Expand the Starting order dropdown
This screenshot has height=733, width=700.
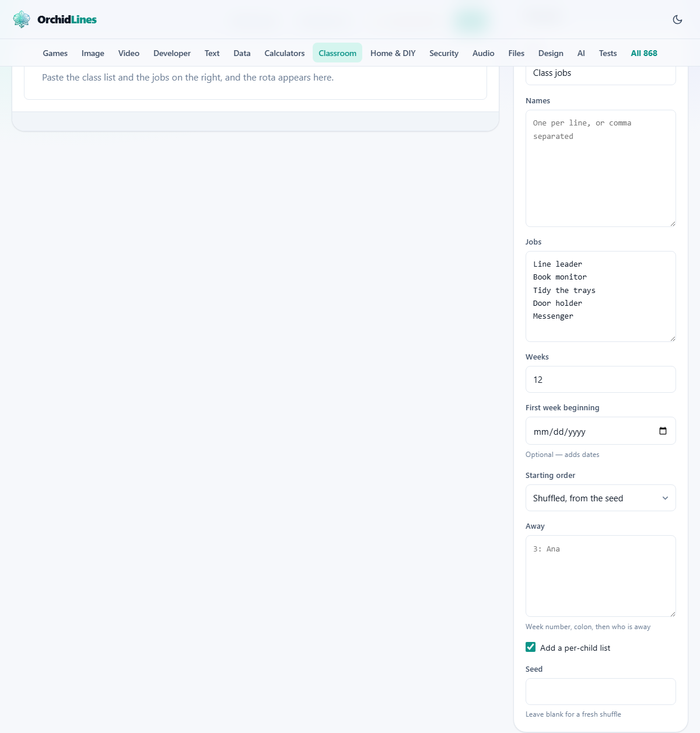600,498
